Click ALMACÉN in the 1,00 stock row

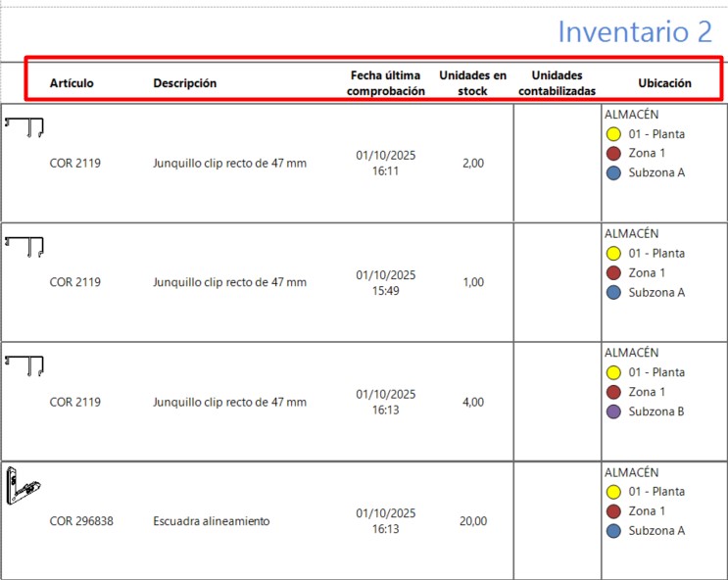click(631, 233)
